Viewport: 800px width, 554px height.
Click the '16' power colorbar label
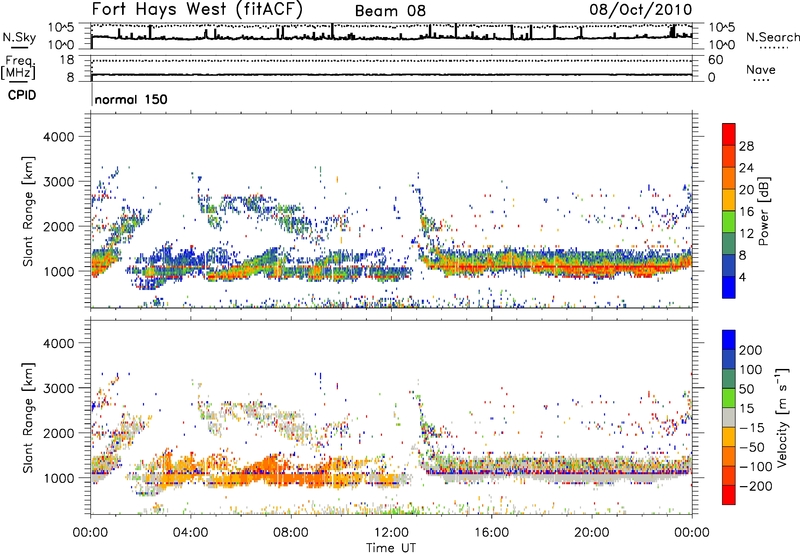click(x=746, y=212)
